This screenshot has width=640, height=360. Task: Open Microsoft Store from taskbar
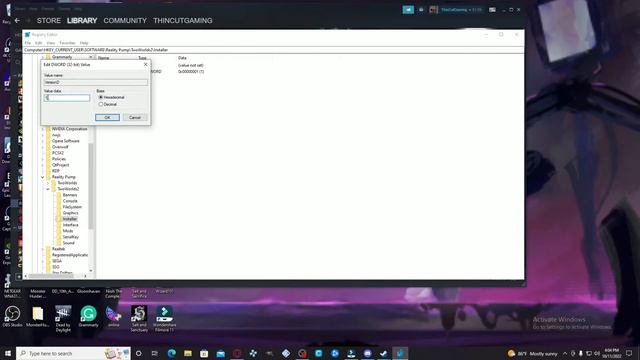pyautogui.click(x=204, y=353)
